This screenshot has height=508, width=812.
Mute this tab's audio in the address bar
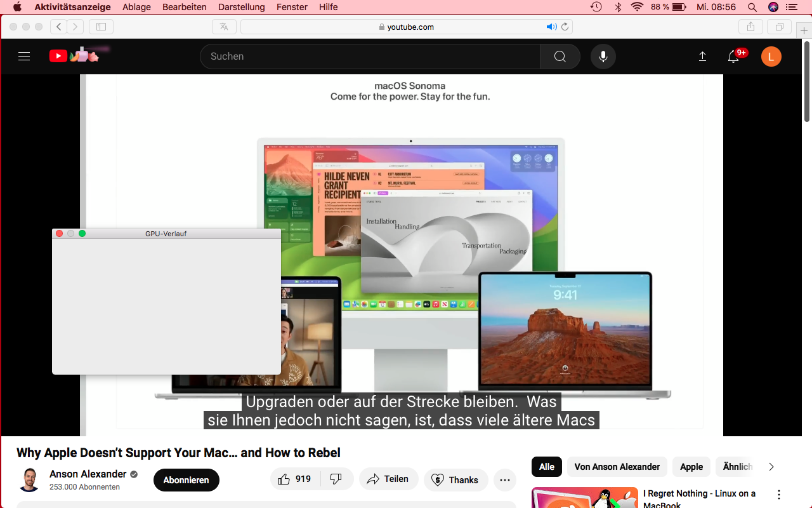click(x=551, y=27)
